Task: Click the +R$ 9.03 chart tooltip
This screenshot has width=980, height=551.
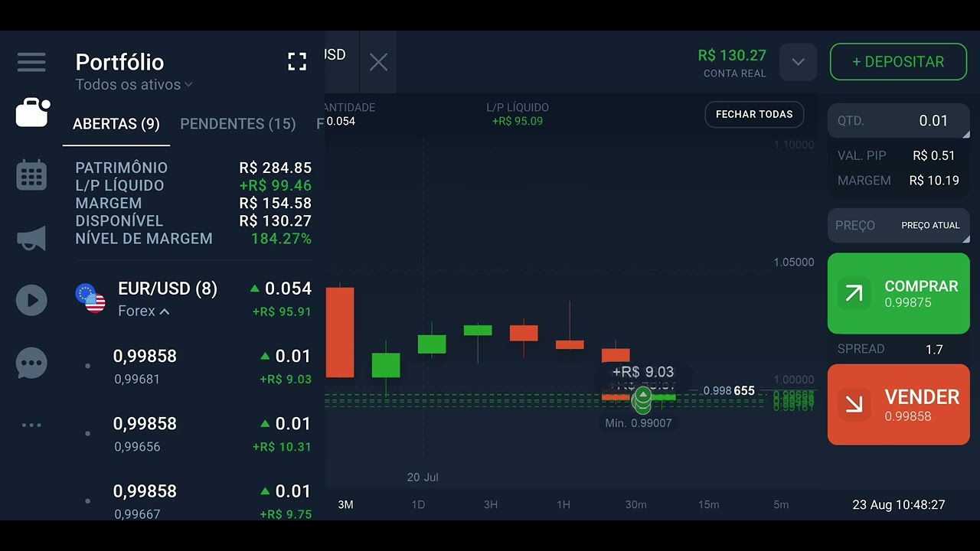Action: tap(643, 372)
